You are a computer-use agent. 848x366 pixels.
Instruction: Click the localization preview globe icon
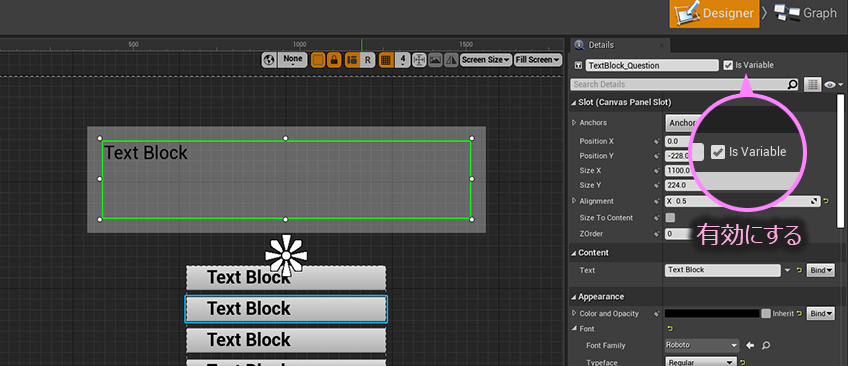point(269,60)
